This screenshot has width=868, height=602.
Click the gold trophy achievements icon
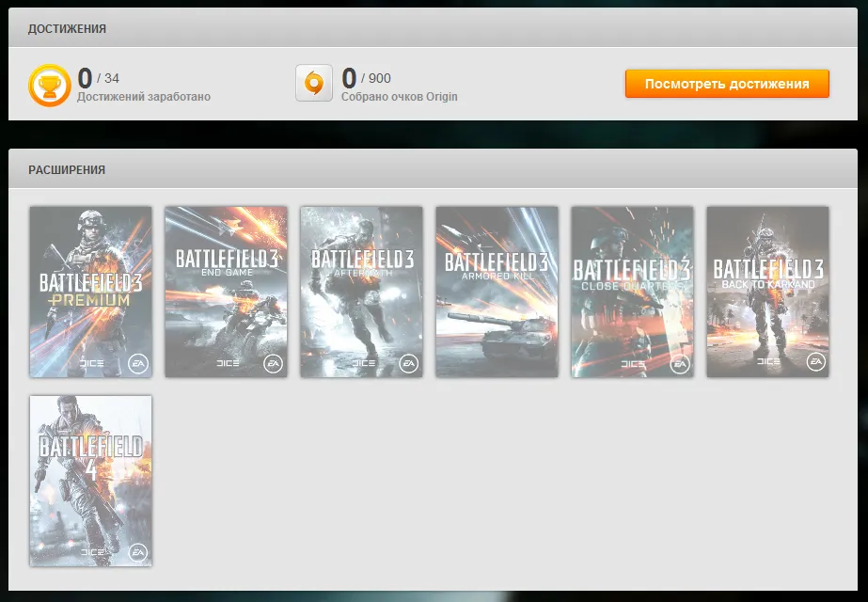point(49,85)
